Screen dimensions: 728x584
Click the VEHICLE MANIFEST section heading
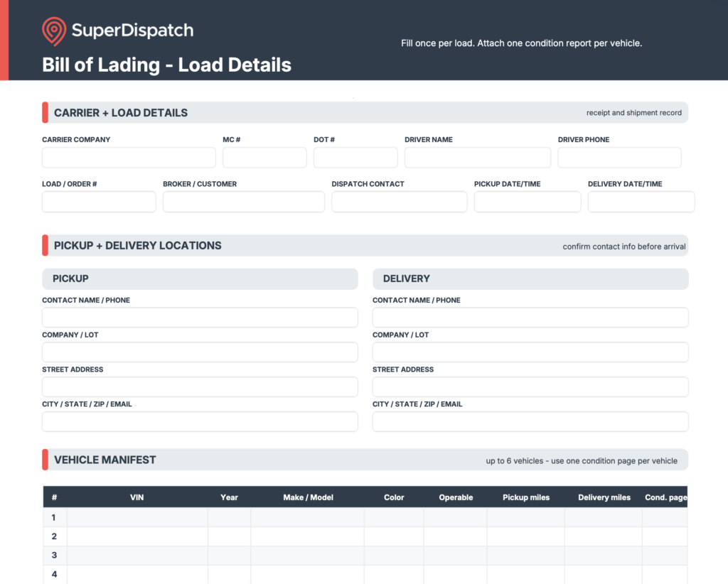pyautogui.click(x=105, y=460)
